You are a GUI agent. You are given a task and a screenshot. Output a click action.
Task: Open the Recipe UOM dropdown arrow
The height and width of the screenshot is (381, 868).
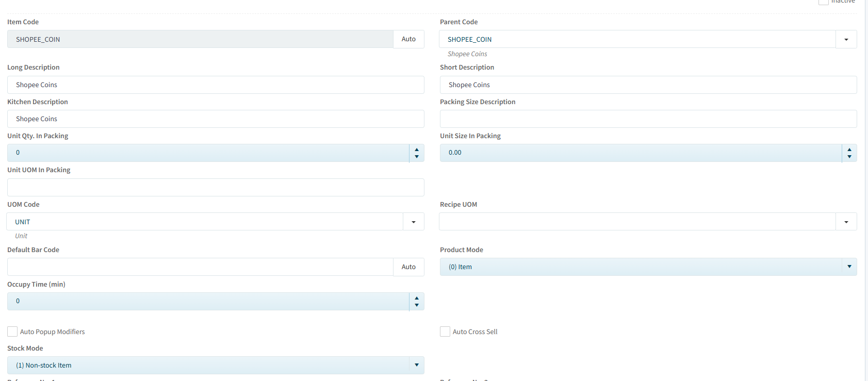point(846,222)
